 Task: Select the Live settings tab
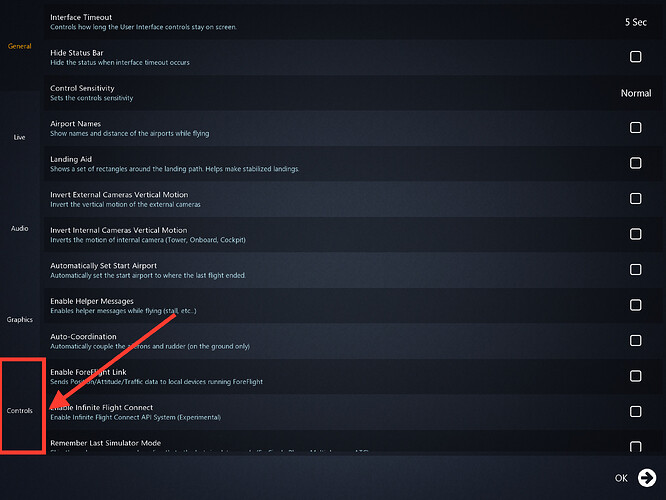(x=20, y=137)
